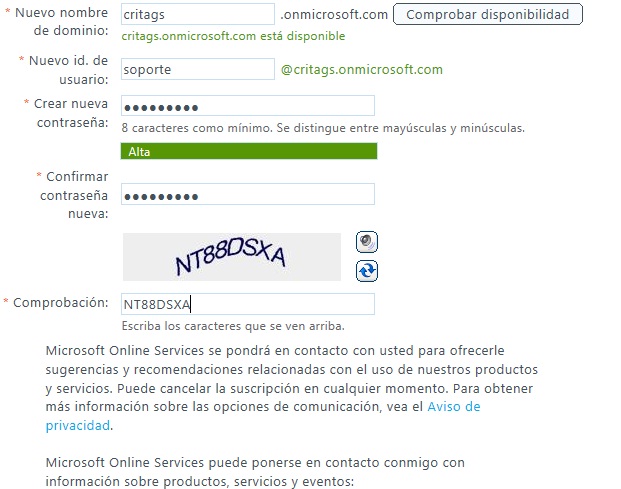
Task: Click the 'Escriba los caracteres que se ven arriba' hint
Action: click(x=233, y=326)
